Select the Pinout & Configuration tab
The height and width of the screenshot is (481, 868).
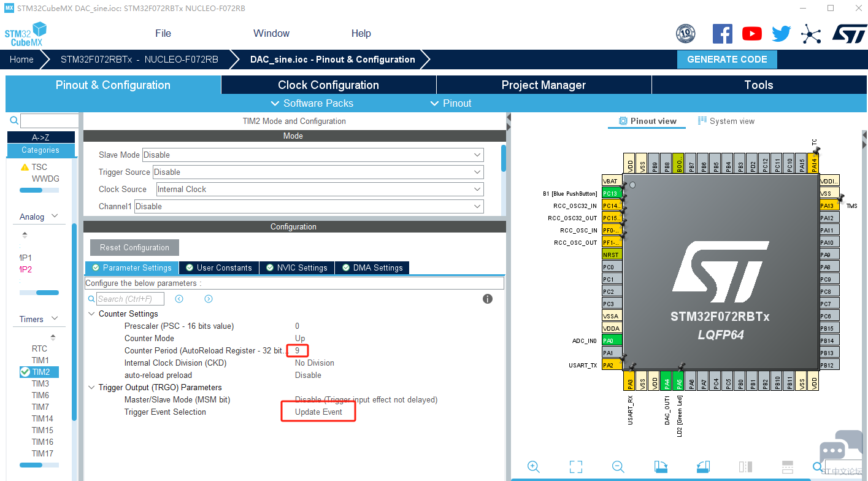[x=113, y=85]
